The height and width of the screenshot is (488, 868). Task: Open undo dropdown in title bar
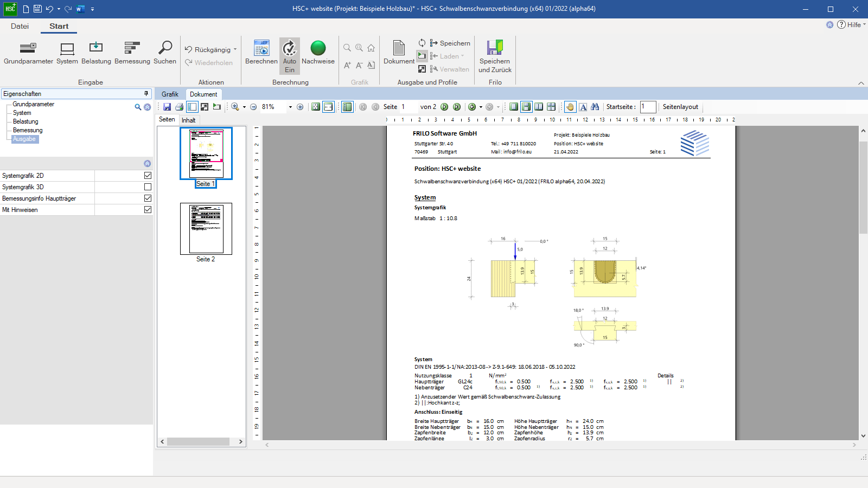[59, 9]
